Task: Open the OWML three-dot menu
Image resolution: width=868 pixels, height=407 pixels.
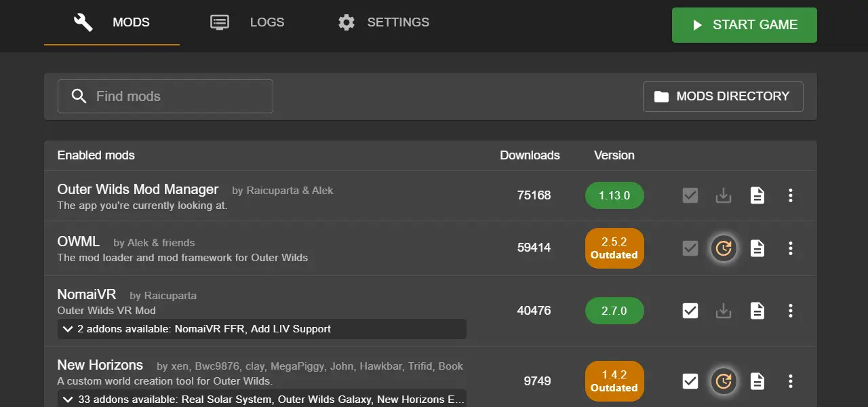Action: tap(790, 248)
